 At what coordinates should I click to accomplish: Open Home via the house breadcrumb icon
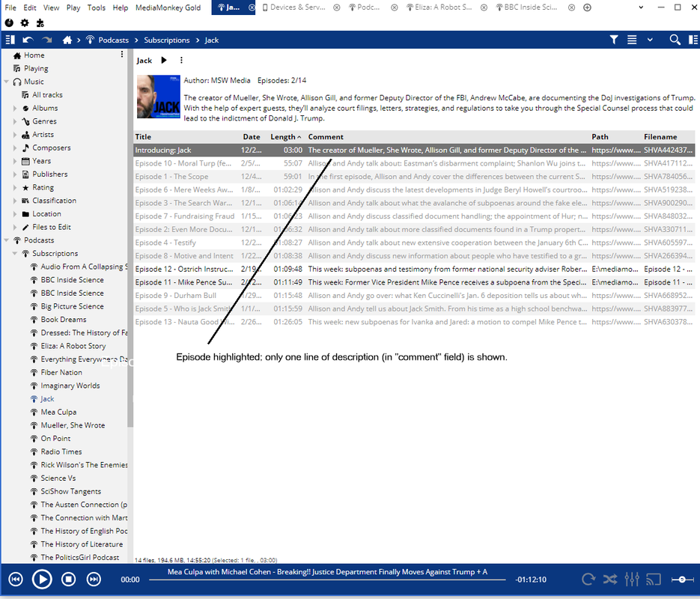67,40
